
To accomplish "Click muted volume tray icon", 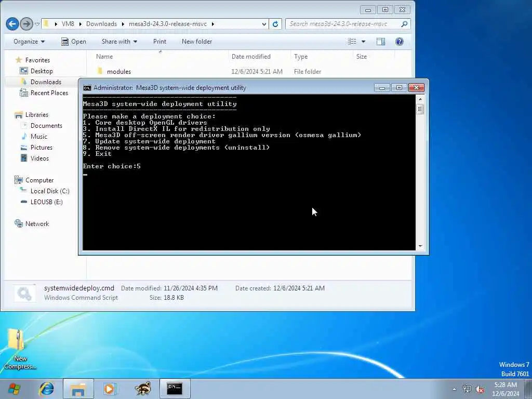I will click(x=480, y=389).
